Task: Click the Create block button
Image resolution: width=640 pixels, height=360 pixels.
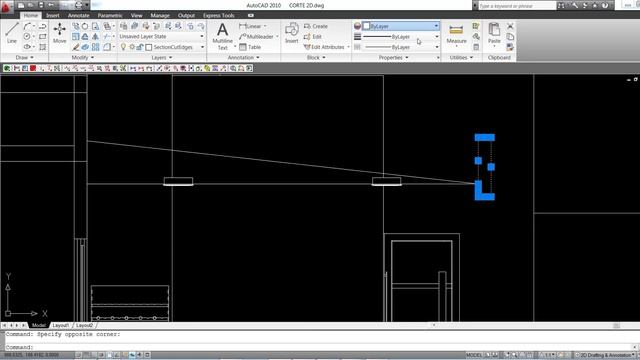Action: tap(316, 26)
